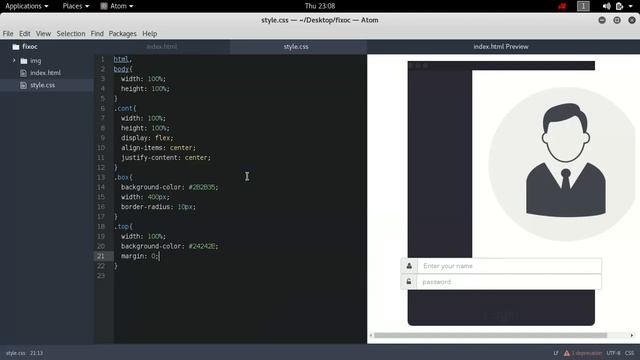Click the 'html,' selector on line 1
Screen dimensions: 640x360
coord(122,59)
